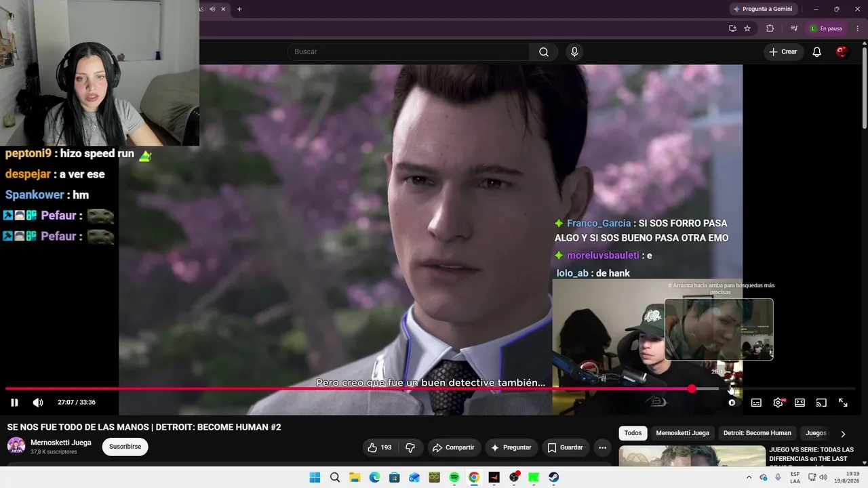Open the Crear menu
This screenshot has width=868, height=488.
point(783,52)
